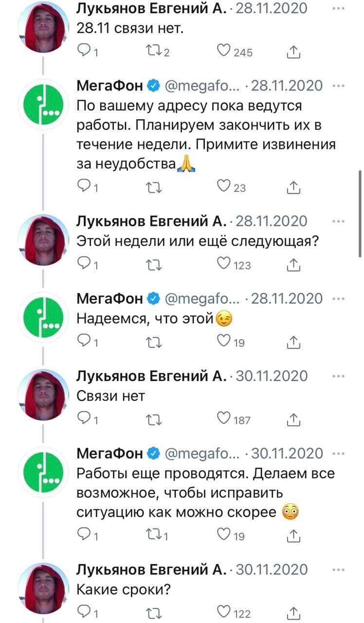Viewport: 364px width, 623px height.
Task: Share МегаФон's "Примите извинения" tweet
Action: (293, 186)
